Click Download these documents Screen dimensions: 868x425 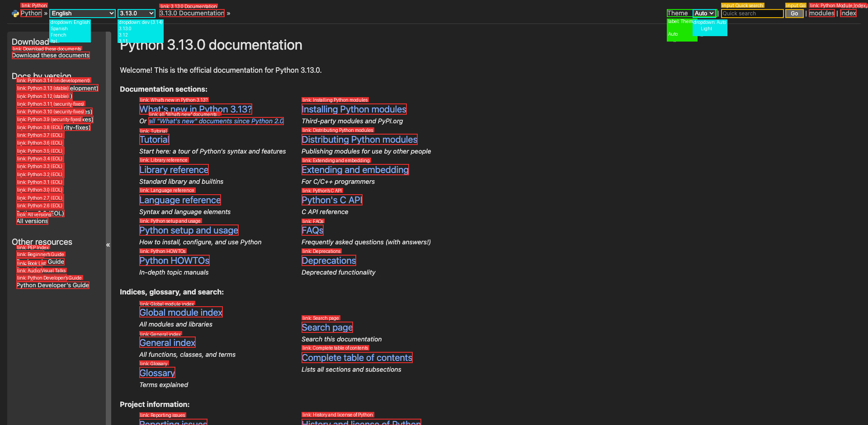click(50, 55)
